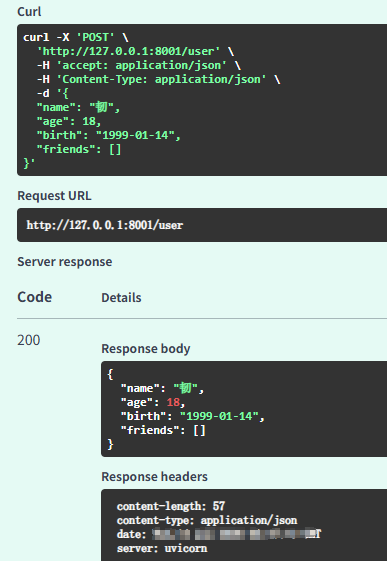Click the Code column header
Image resolution: width=387 pixels, height=561 pixels.
pos(35,297)
